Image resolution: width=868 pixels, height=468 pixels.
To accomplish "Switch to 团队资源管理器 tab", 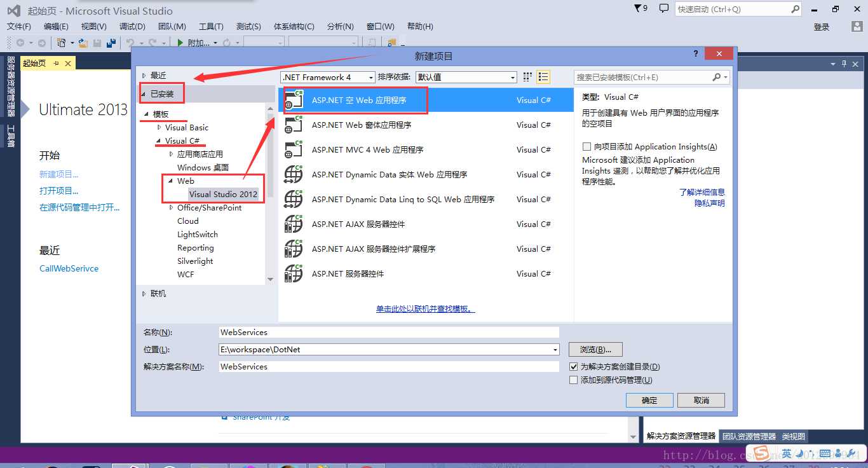I will point(749,436).
